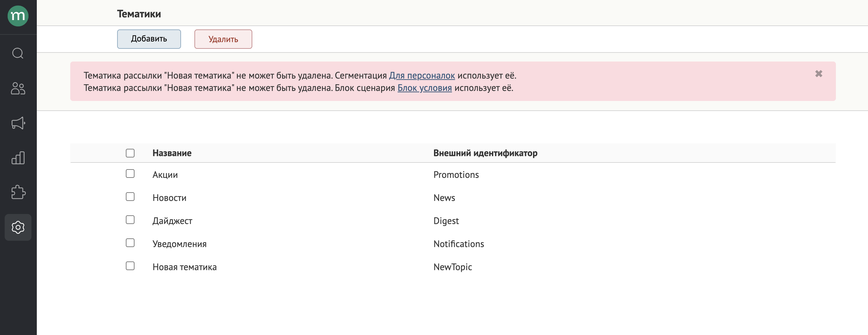This screenshot has width=868, height=335.
Task: Follow the 'Блок условия' link
Action: pos(425,88)
